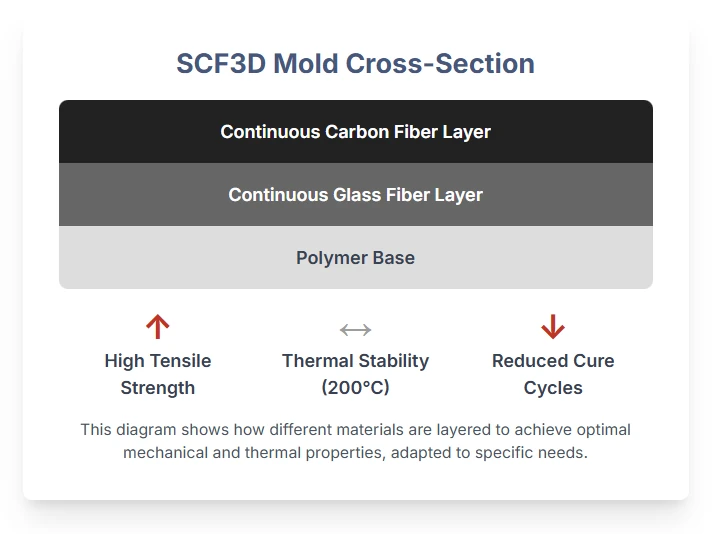
Task: Click the word Cycles under the down arrow
Action: [553, 388]
